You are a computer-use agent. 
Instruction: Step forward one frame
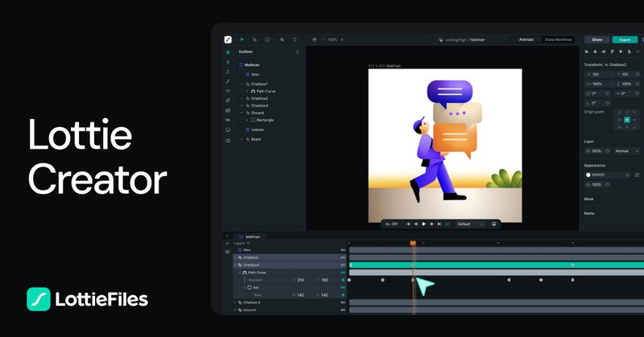(x=431, y=224)
